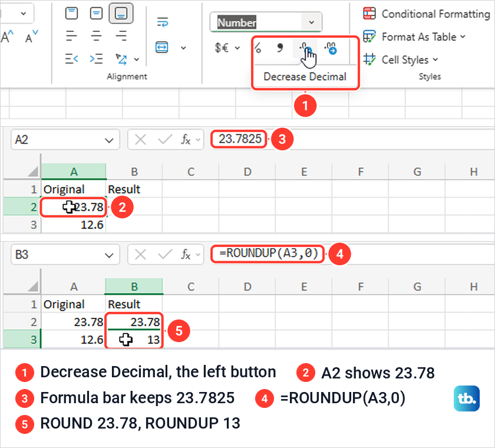Screen dimensions: 495x448
Task: Open the Number format dropdown arrow
Action: click(x=312, y=22)
